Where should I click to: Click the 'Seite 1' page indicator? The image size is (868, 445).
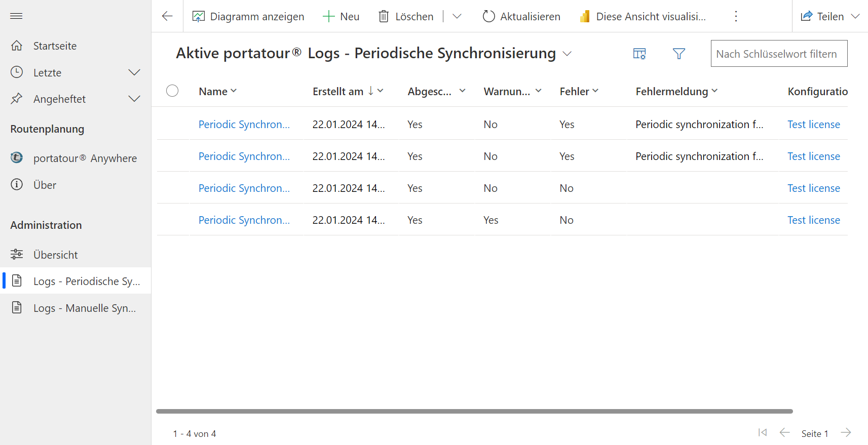815,433
